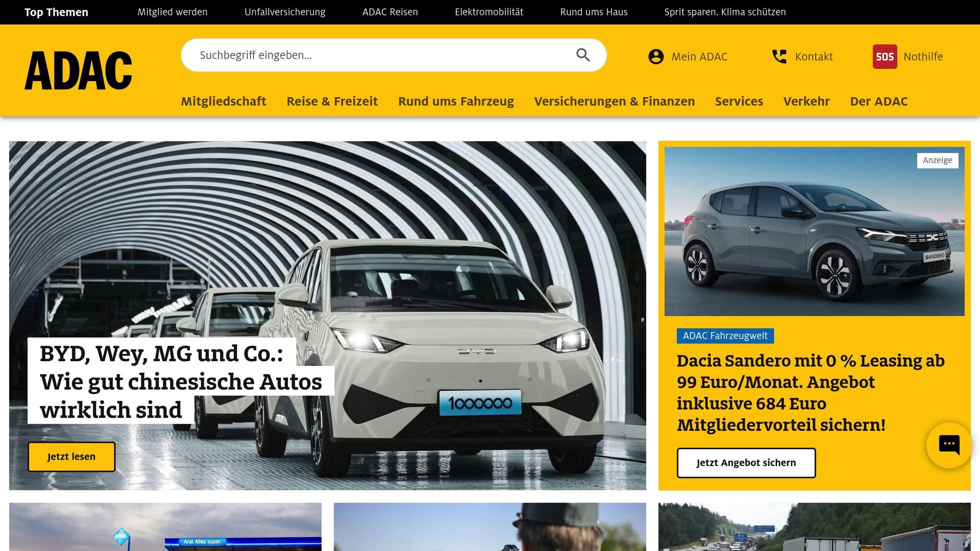Open the Mitgliedschaft menu
Image resolution: width=980 pixels, height=551 pixels.
pos(223,101)
